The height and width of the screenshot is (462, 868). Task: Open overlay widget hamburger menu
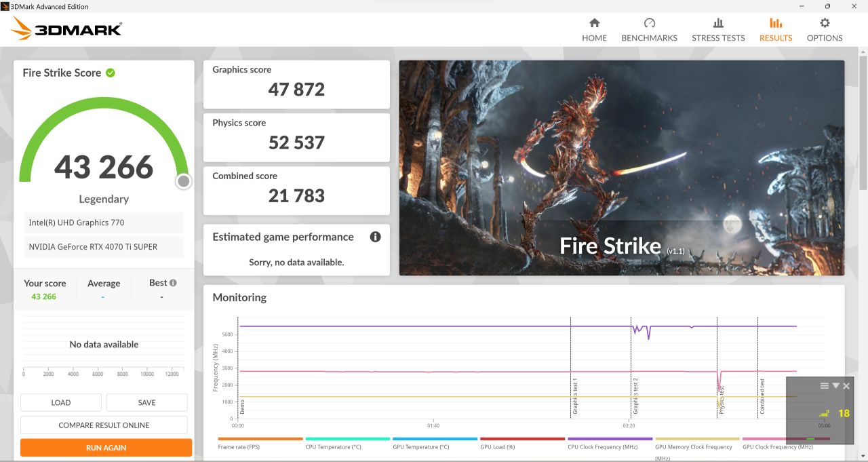click(825, 385)
